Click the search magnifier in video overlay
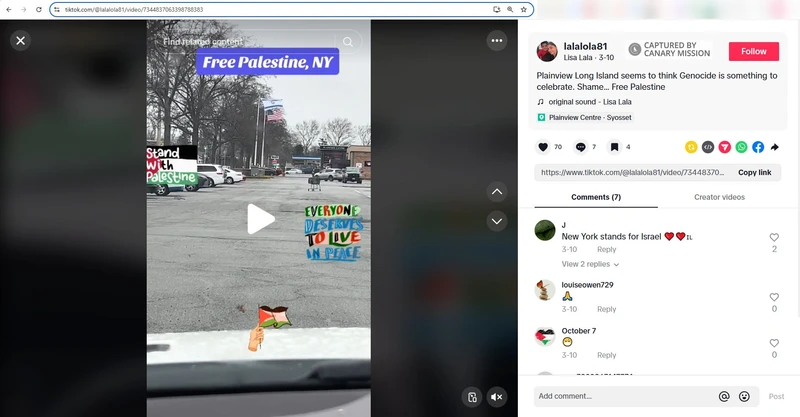 click(347, 42)
